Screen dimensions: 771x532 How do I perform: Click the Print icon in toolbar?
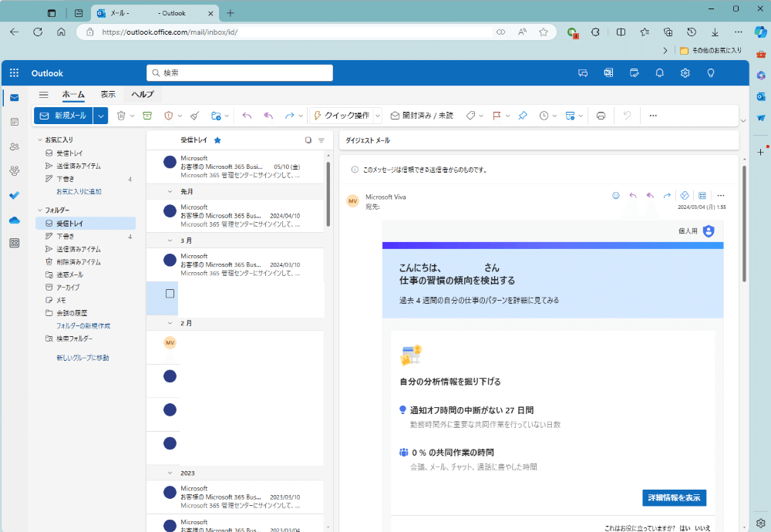coord(601,116)
